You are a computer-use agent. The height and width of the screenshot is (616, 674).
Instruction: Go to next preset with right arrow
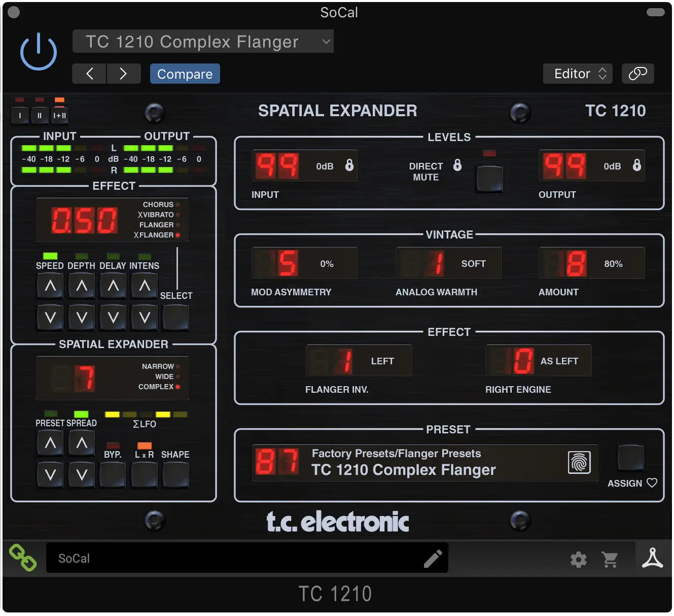pyautogui.click(x=123, y=74)
